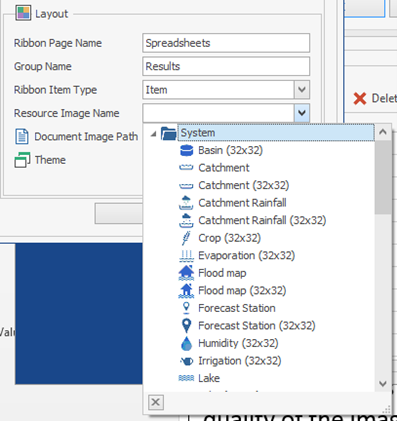The height and width of the screenshot is (421, 397).
Task: Click the Ribbon Page Name field
Action: pyautogui.click(x=226, y=43)
